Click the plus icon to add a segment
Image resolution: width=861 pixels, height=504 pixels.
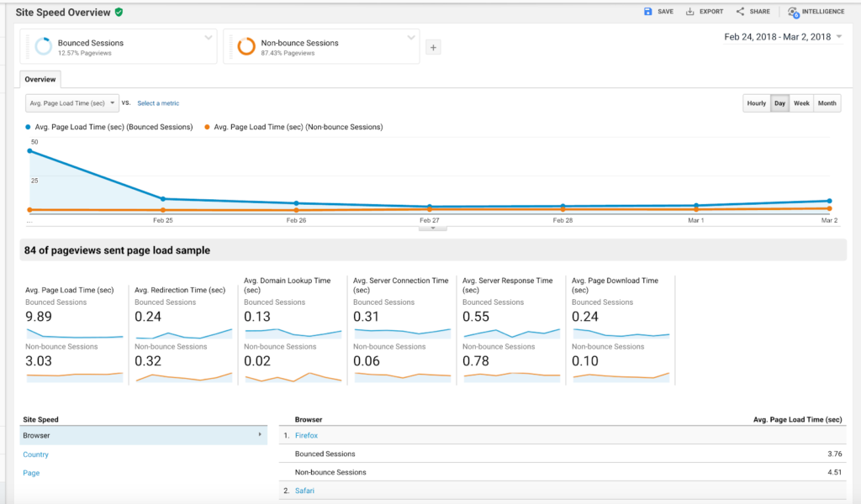pyautogui.click(x=433, y=47)
